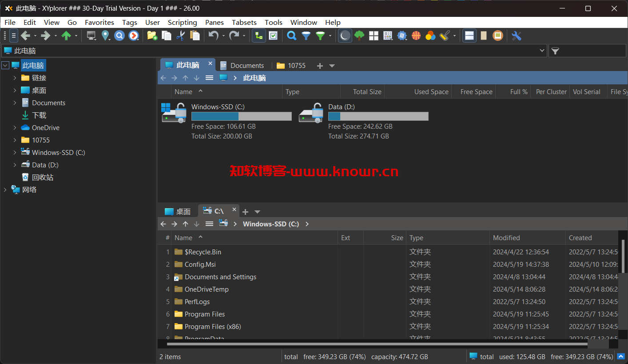Expand the OneDrive tree node

click(15, 127)
